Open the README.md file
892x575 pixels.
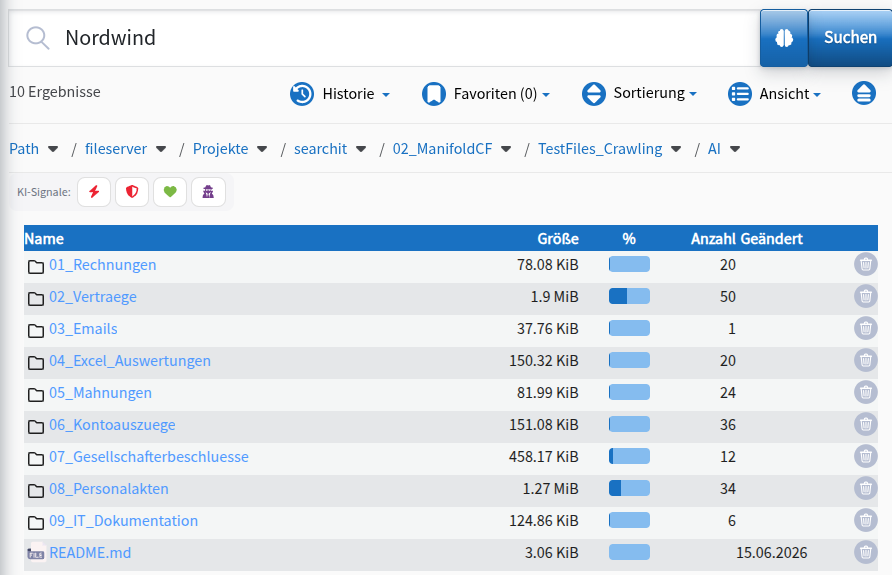click(90, 553)
